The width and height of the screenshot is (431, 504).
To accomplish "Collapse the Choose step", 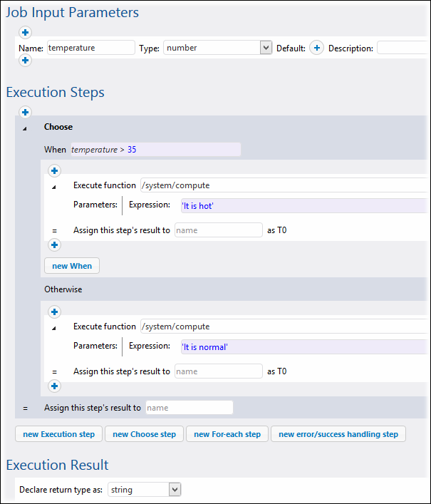I will coord(25,129).
